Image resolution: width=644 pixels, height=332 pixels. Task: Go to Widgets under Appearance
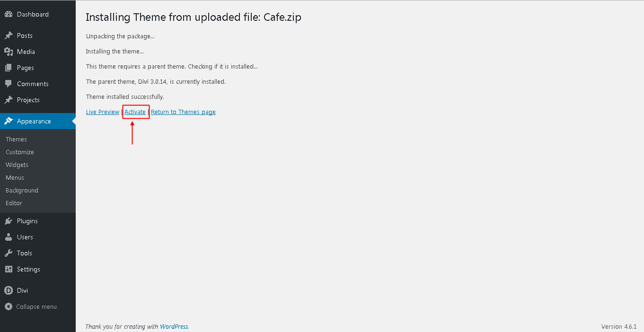pyautogui.click(x=17, y=165)
